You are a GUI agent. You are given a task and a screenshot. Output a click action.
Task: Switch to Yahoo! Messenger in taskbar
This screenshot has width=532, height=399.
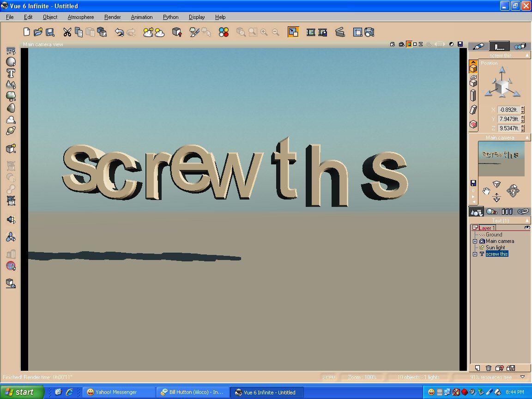118,392
